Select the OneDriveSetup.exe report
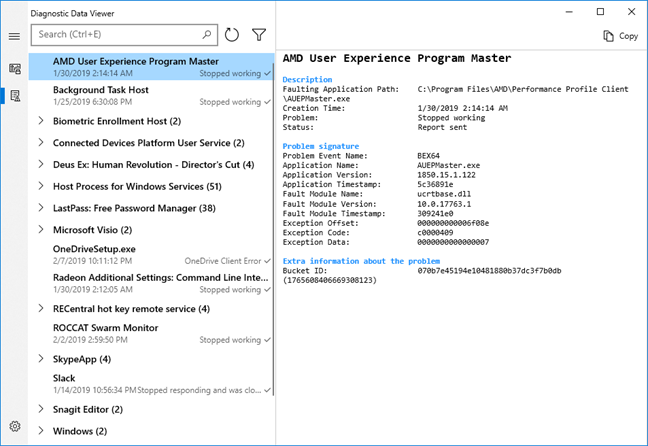The height and width of the screenshot is (446, 648). tap(151, 255)
